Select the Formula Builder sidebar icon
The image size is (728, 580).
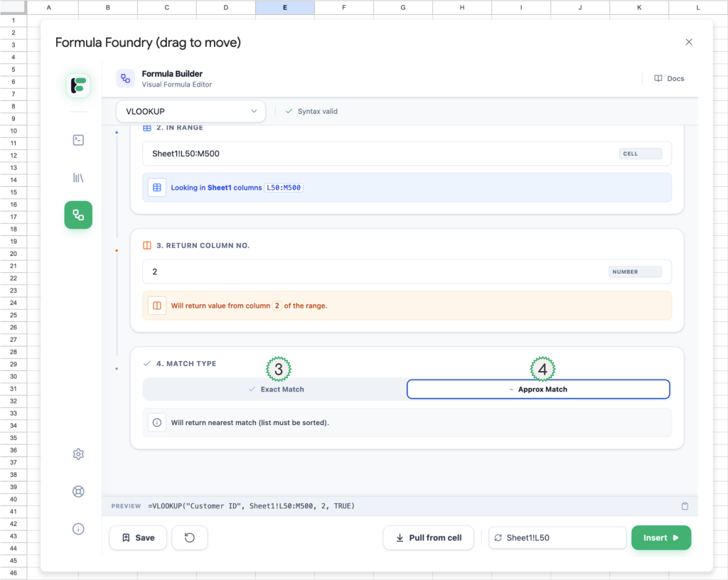coord(78,215)
